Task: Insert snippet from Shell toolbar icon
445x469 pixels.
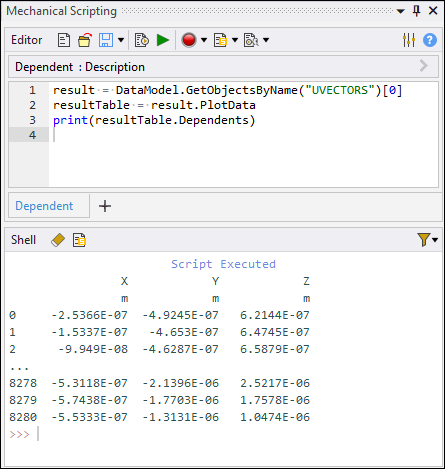Action: (x=79, y=240)
